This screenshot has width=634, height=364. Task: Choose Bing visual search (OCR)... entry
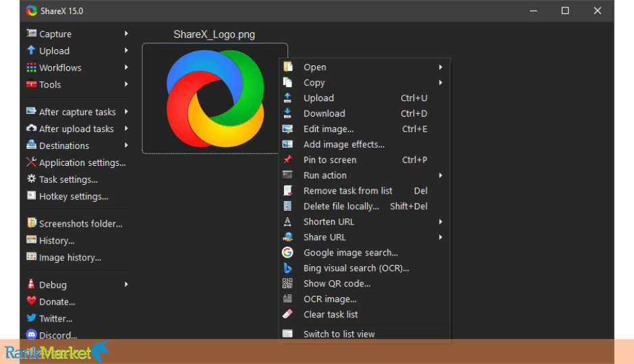(364, 268)
